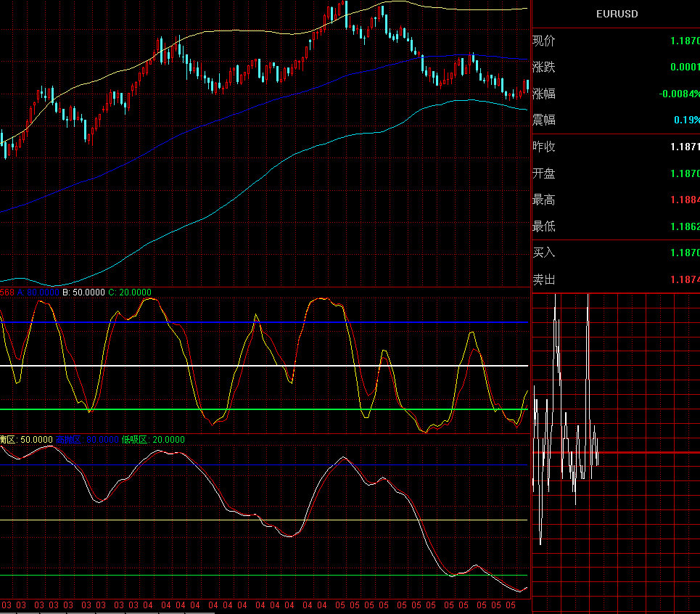Select the 昨收 label
Image resolution: width=700 pixels, height=614 pixels.
544,147
